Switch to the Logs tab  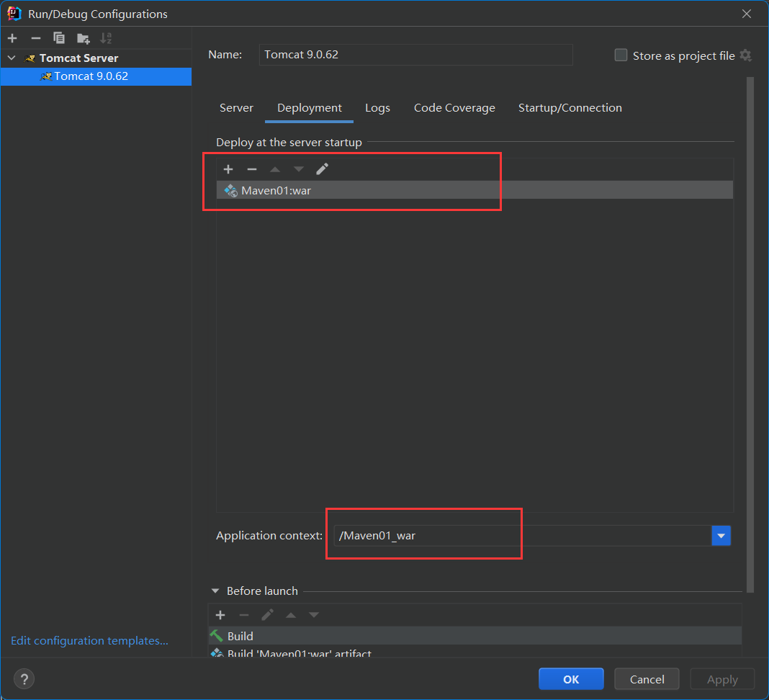pos(377,108)
